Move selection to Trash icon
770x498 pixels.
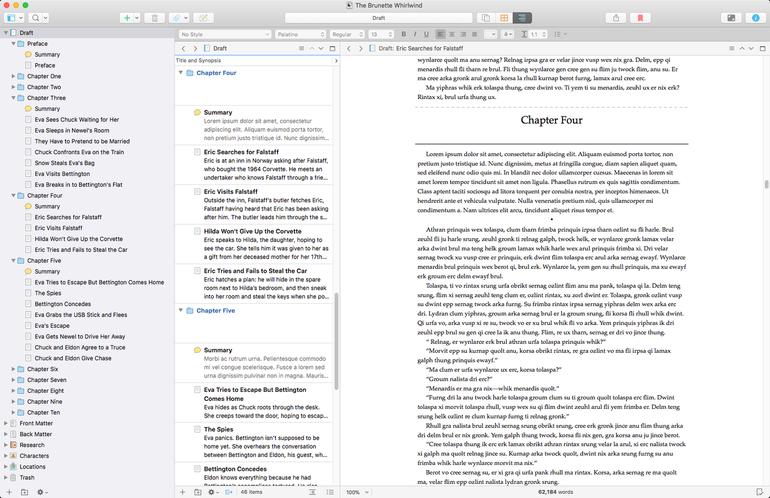154,18
